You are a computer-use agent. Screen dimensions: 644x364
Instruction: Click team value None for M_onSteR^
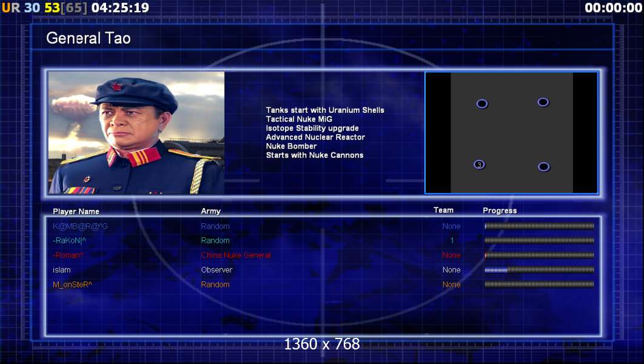tap(451, 285)
